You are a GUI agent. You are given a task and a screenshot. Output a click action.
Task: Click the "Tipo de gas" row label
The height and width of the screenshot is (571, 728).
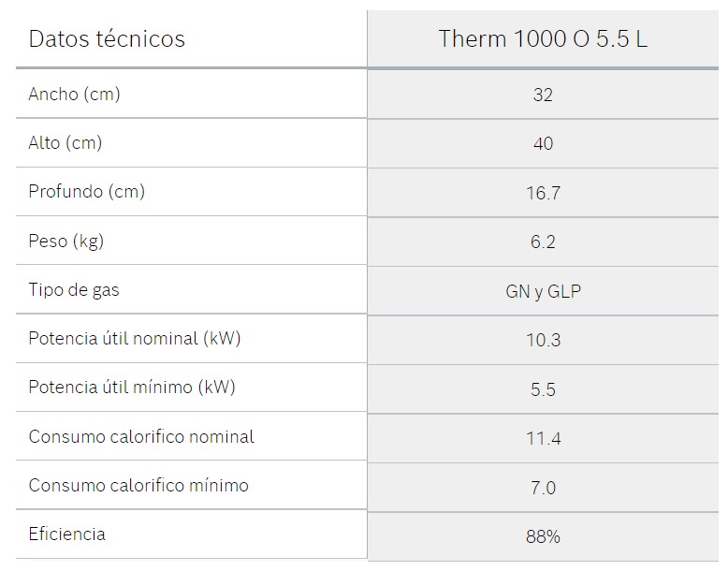pyautogui.click(x=74, y=290)
